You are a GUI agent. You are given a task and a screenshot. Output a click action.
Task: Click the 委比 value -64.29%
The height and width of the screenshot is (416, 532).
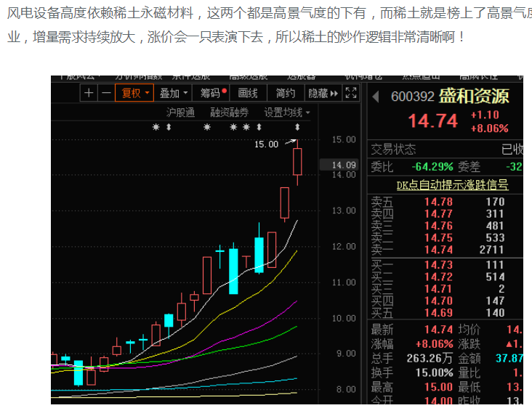[432, 167]
